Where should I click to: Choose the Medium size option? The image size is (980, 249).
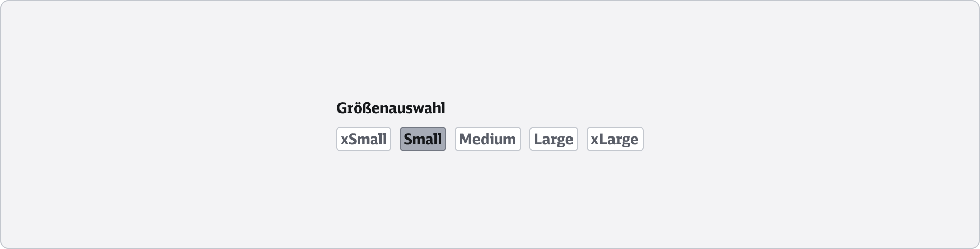[487, 139]
